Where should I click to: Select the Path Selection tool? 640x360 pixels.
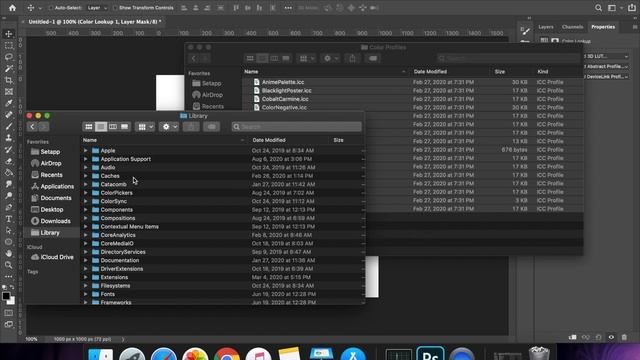coord(9,230)
